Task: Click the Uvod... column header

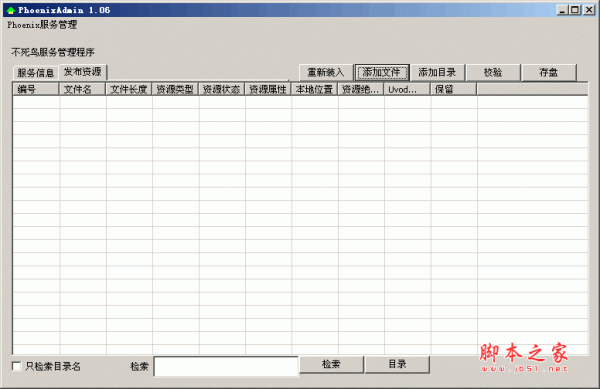Action: 407,90
